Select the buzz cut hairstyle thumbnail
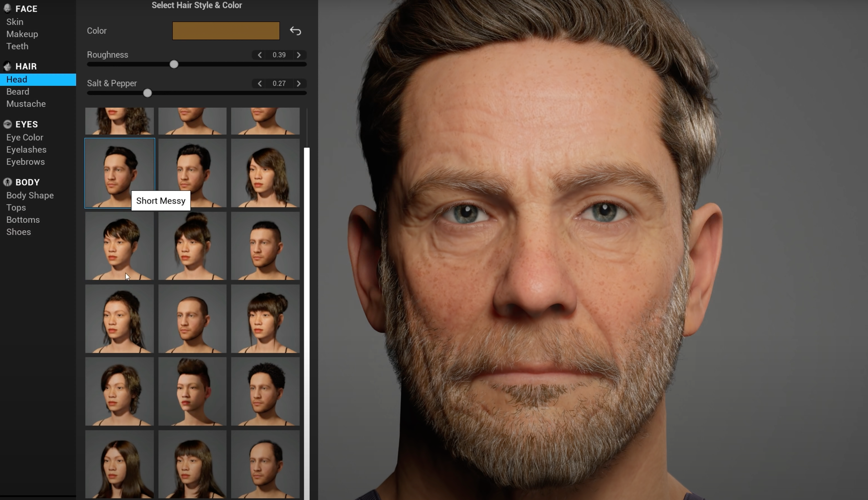This screenshot has width=868, height=500. coord(192,319)
